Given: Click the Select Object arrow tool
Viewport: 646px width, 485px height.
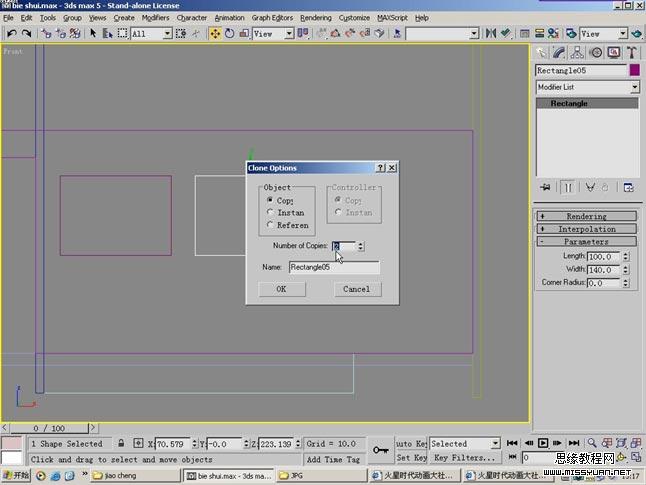Looking at the screenshot, I should (x=93, y=33).
